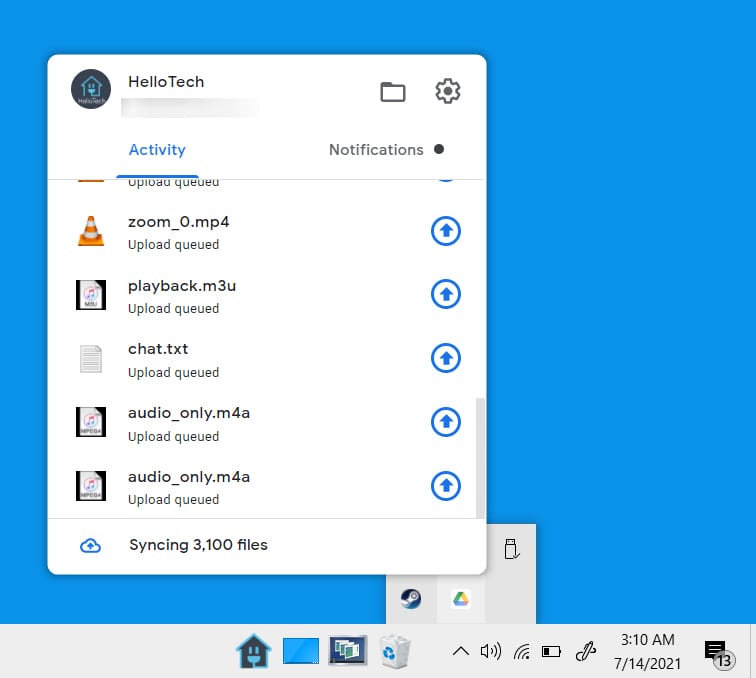This screenshot has height=678, width=756.
Task: Open the Action Center notifications icon
Action: click(x=718, y=653)
